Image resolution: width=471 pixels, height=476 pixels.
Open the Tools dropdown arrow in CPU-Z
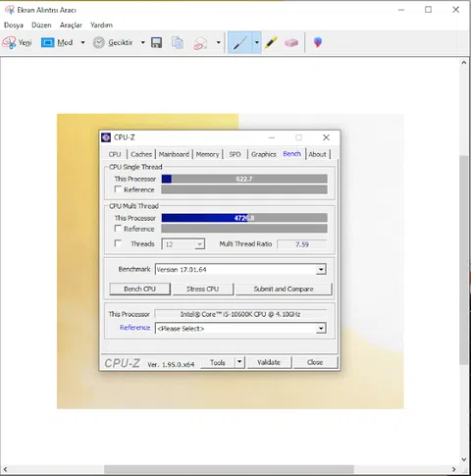point(239,362)
